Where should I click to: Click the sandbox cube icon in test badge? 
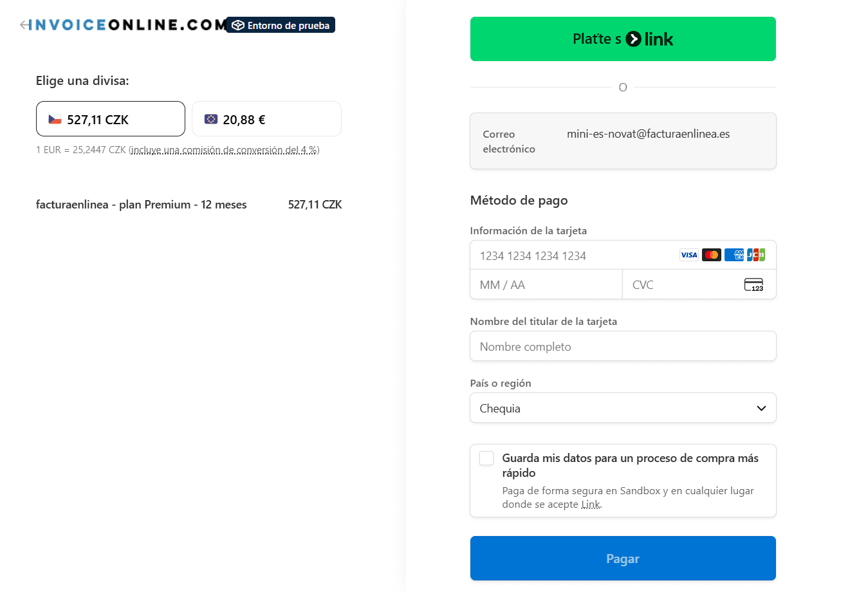pyautogui.click(x=238, y=25)
